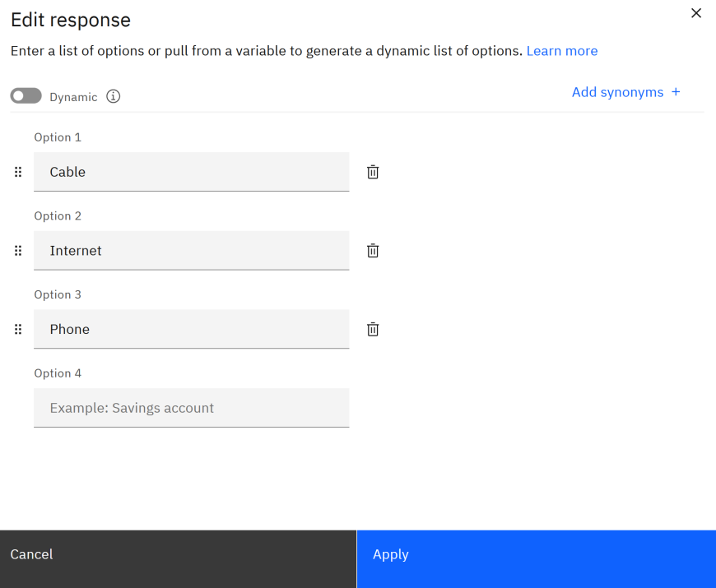Click the plus icon beside Add synonyms
The width and height of the screenshot is (716, 588).
click(x=676, y=92)
